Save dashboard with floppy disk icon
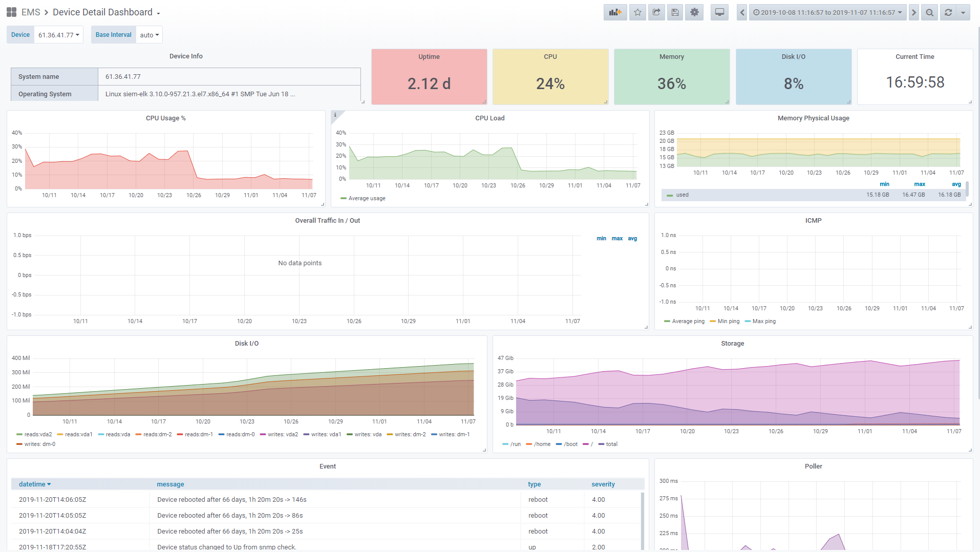The height and width of the screenshot is (552, 980). (x=675, y=12)
